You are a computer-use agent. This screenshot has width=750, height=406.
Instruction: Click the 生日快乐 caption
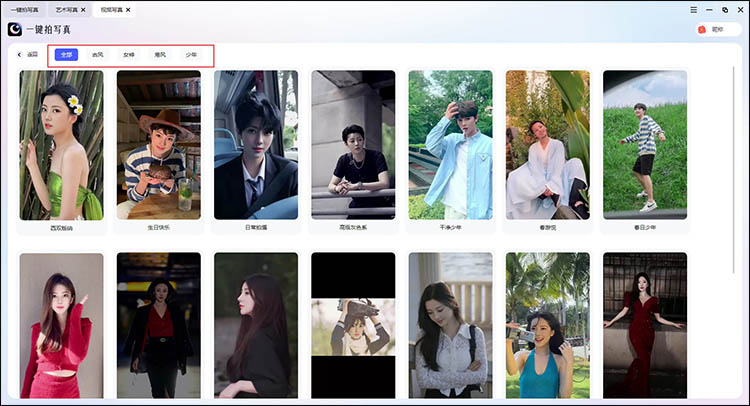pyautogui.click(x=159, y=228)
